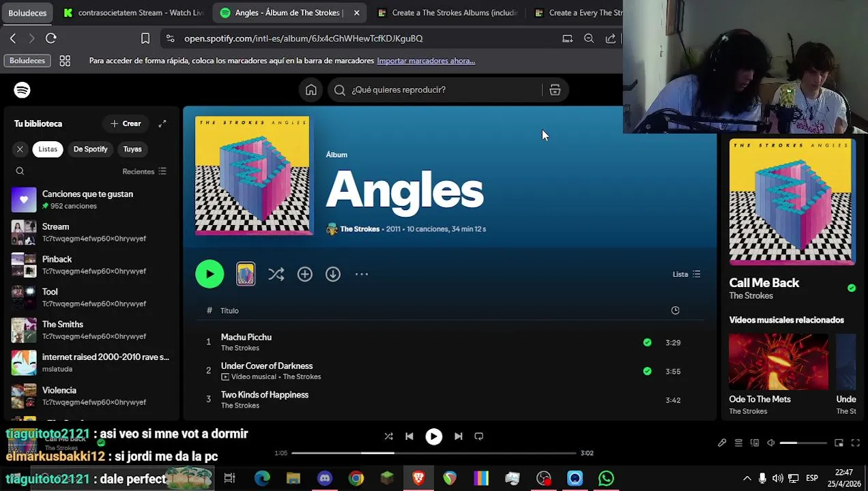The image size is (868, 491).
Task: Open the Recientes sort dropdown
Action: [x=145, y=171]
